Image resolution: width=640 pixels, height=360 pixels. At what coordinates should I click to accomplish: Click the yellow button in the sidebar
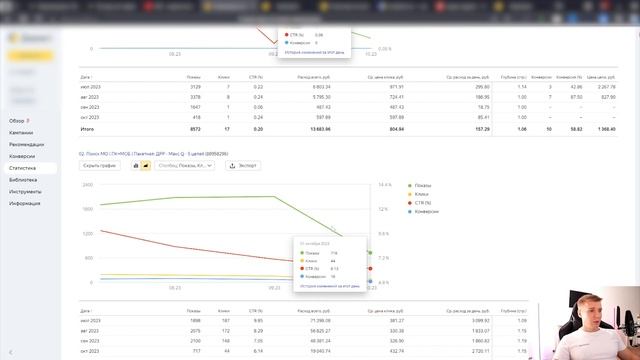coord(31,56)
